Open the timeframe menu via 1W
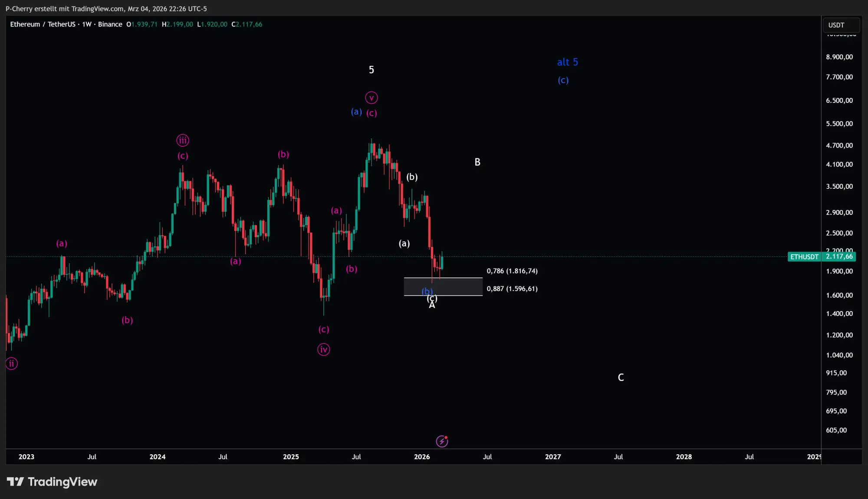The image size is (868, 499). [x=85, y=24]
